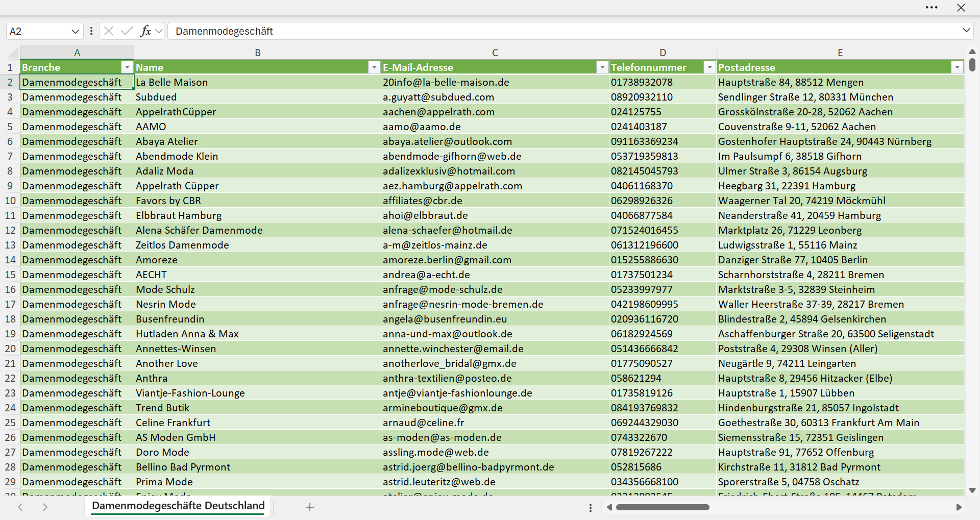980x520 pixels.
Task: Select the cell '0241403187'
Action: coord(663,127)
